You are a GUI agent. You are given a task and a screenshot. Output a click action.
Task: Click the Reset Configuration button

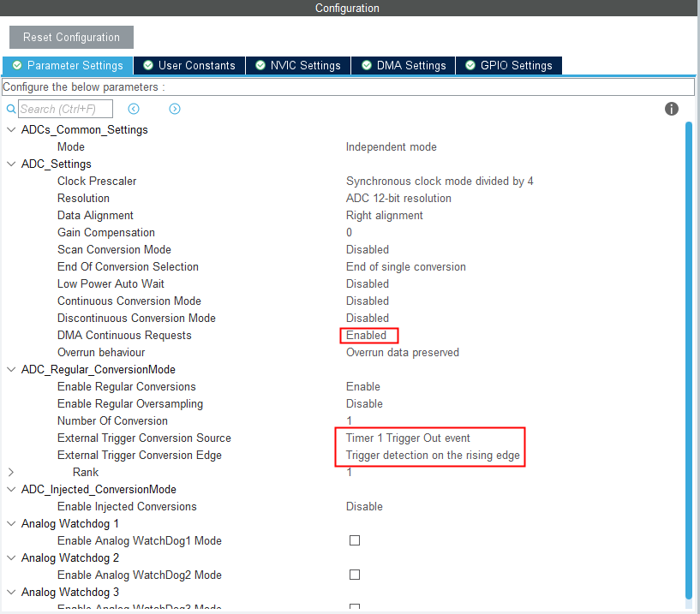(x=71, y=37)
